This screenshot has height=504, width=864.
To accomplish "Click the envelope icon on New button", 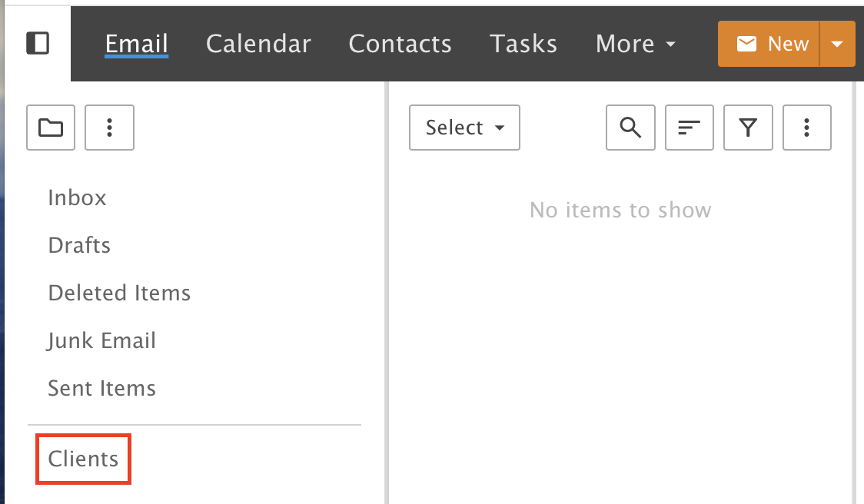I will [746, 44].
